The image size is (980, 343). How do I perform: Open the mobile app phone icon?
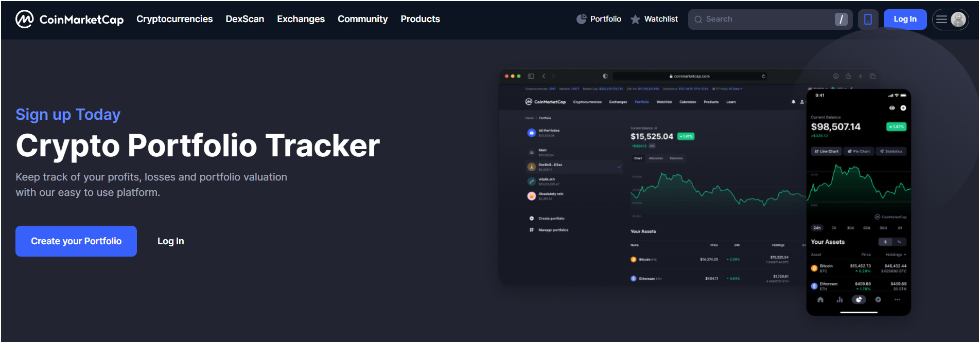coord(868,20)
